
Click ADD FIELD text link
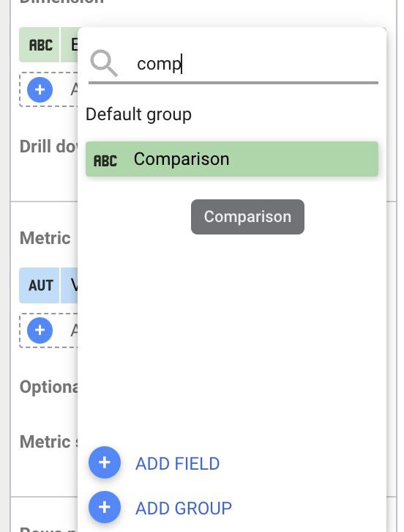pos(177,463)
